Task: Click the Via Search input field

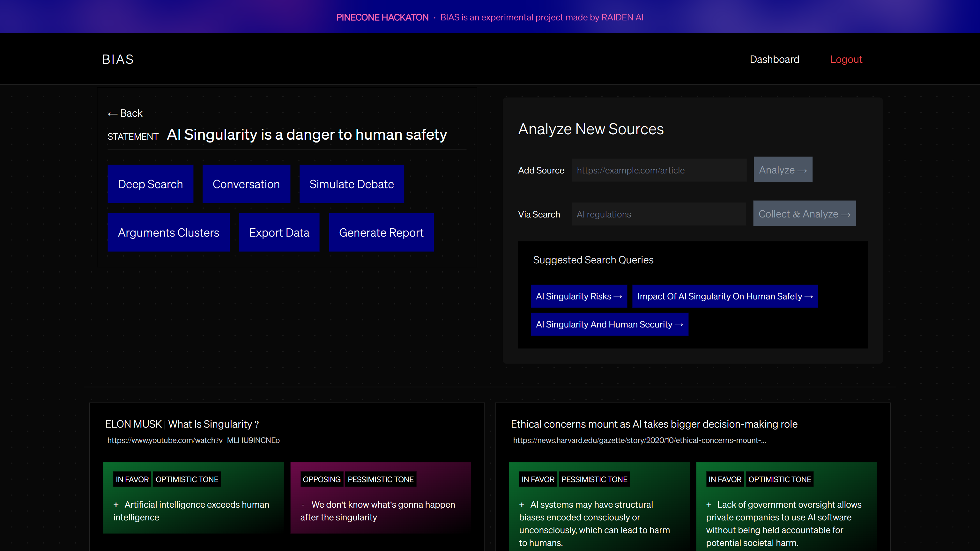Action: point(658,215)
